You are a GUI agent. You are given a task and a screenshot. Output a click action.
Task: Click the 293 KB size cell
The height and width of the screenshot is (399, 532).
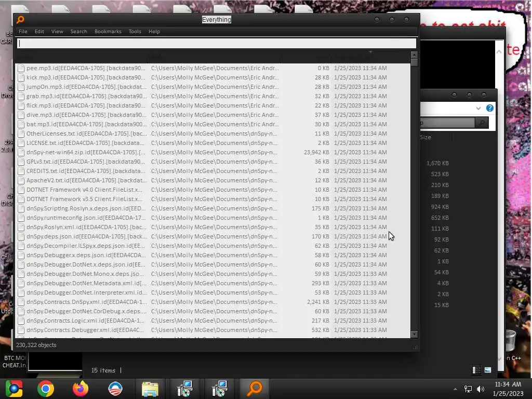pos(320,283)
